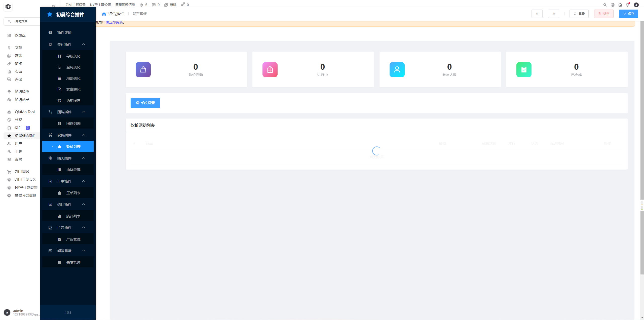Viewport: 644px width, 320px height.
Task: Click the download/import arrow icon button
Action: [553, 14]
